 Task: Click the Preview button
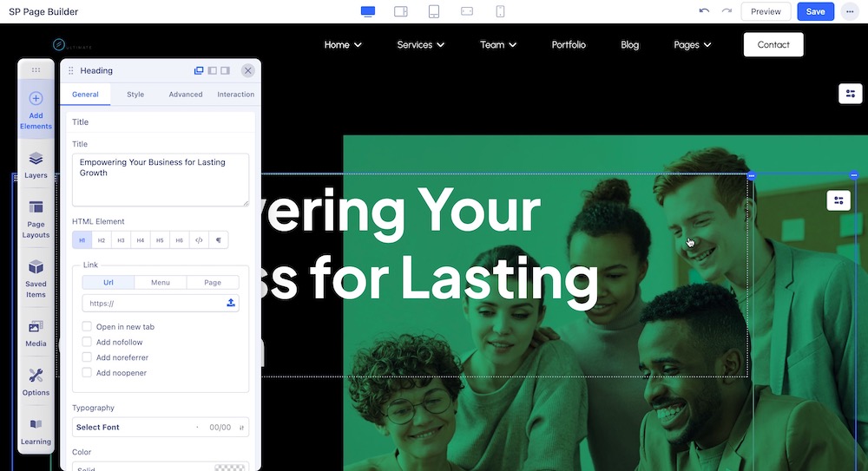(766, 11)
